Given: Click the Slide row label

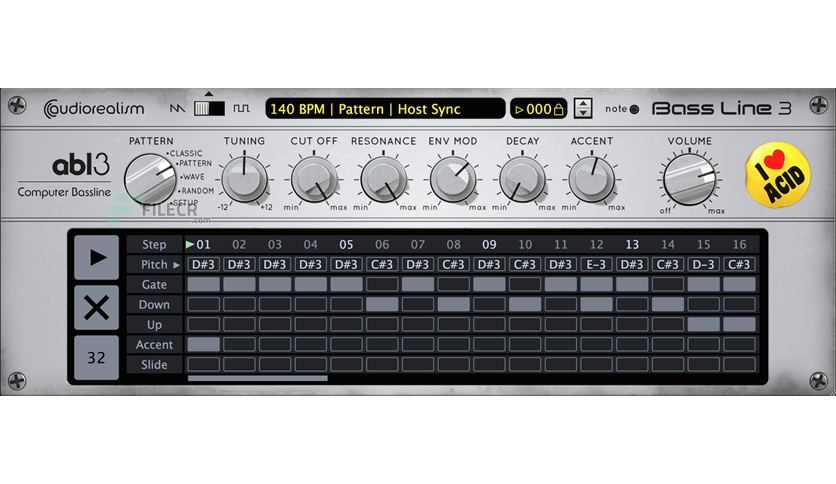Looking at the screenshot, I should [154, 365].
